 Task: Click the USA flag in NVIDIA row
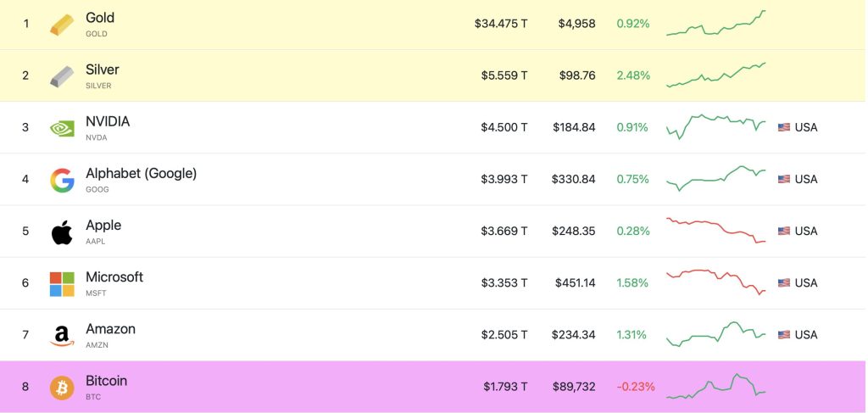[783, 128]
